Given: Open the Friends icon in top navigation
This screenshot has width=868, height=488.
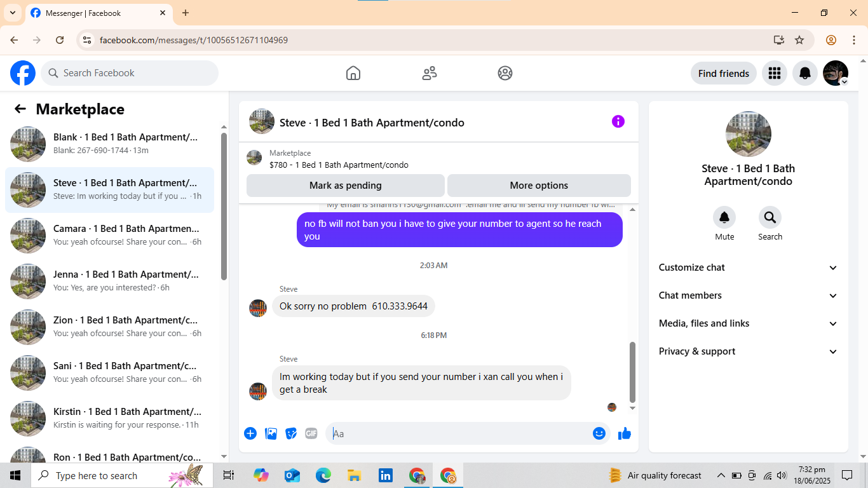Looking at the screenshot, I should pos(430,73).
